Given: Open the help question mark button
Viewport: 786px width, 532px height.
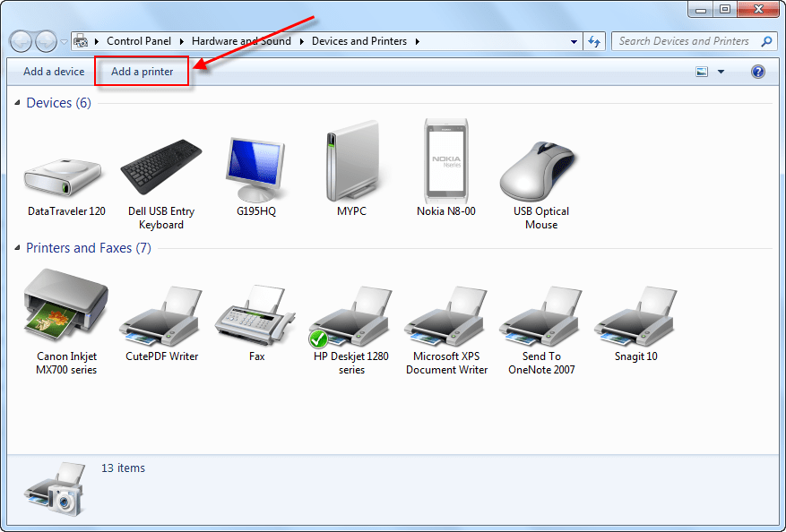Looking at the screenshot, I should pyautogui.click(x=758, y=72).
